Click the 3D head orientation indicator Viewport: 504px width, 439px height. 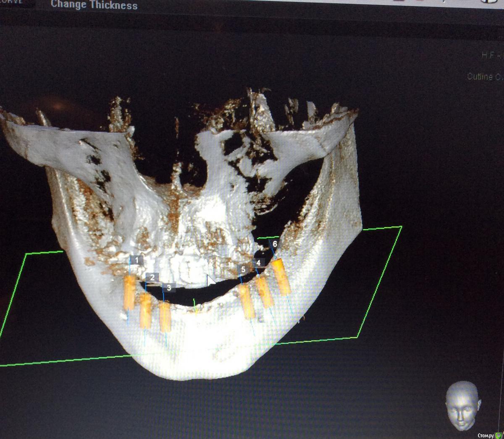coord(463,405)
